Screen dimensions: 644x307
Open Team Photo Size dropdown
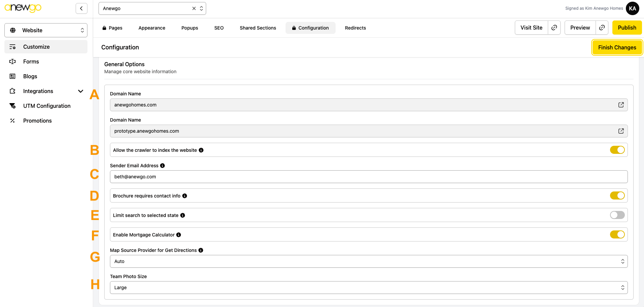(x=368, y=288)
